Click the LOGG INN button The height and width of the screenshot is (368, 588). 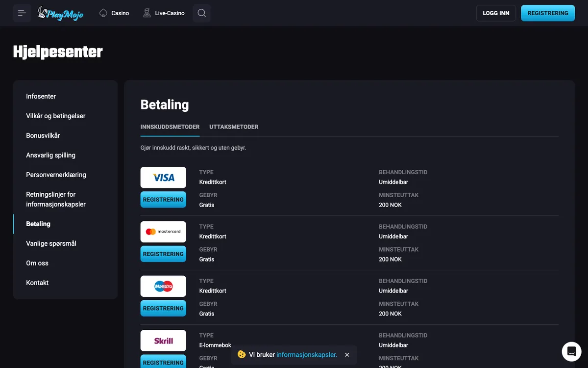tap(496, 13)
